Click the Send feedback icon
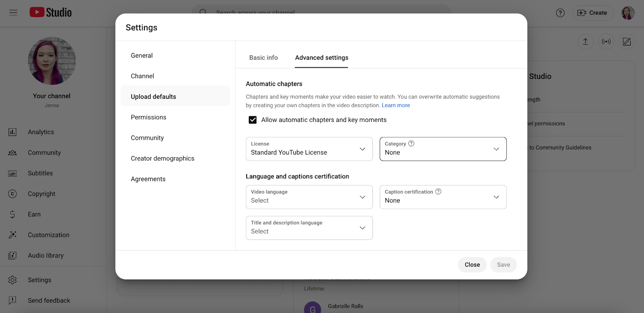Screen dimensions: 644x313 tap(12, 301)
